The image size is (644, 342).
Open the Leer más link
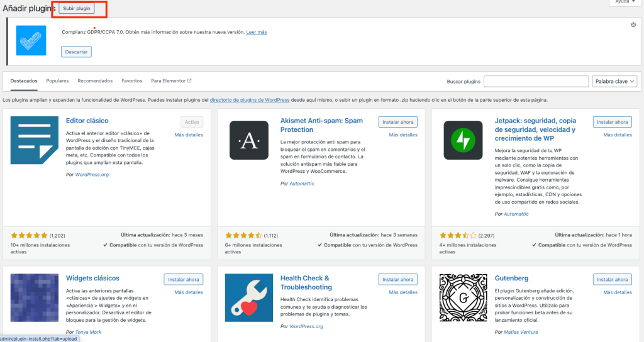pos(257,32)
